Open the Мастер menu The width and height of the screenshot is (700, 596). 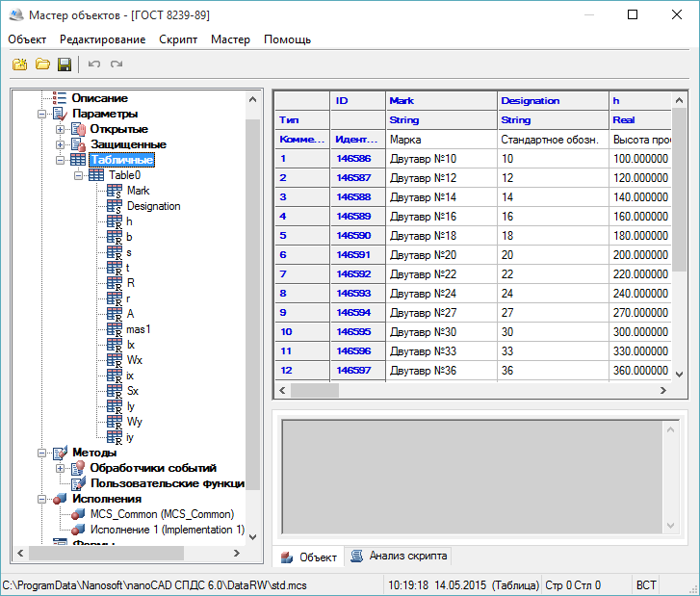(230, 39)
